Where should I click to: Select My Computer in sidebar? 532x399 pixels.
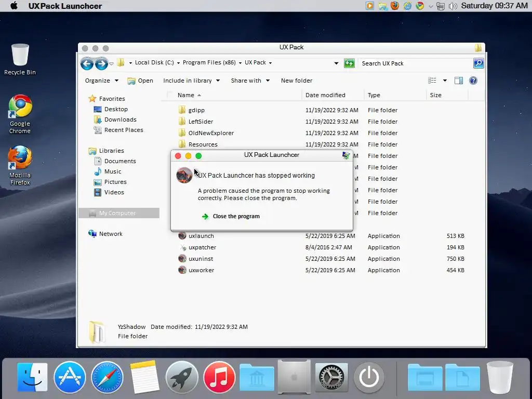tap(119, 213)
